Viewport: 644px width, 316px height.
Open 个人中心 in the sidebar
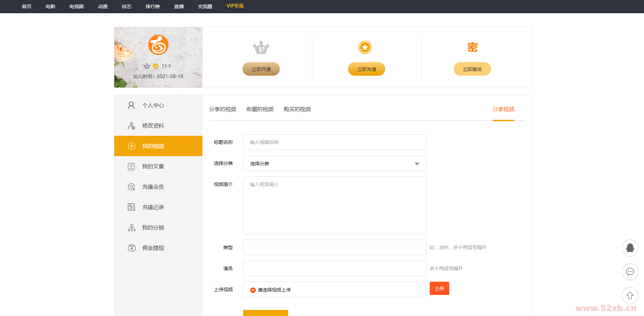153,106
